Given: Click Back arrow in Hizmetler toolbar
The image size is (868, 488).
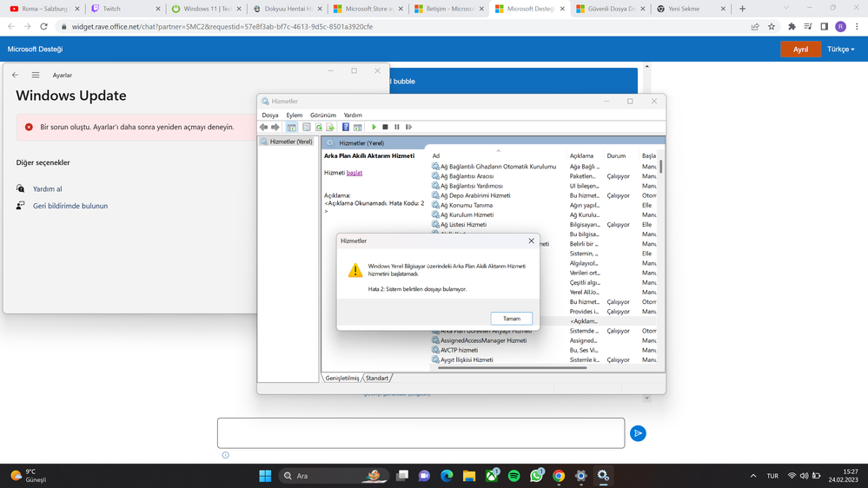Looking at the screenshot, I should tap(263, 128).
